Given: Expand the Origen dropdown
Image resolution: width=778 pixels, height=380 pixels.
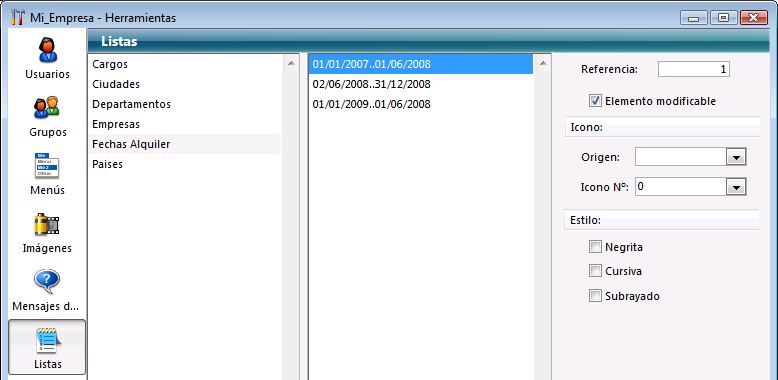Looking at the screenshot, I should (736, 158).
